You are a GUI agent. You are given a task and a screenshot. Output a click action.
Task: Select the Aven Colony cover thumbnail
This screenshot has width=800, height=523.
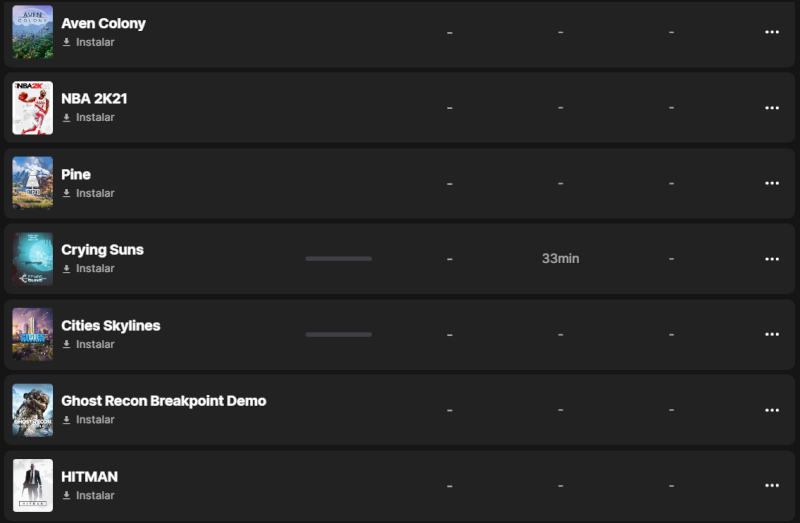(32, 32)
